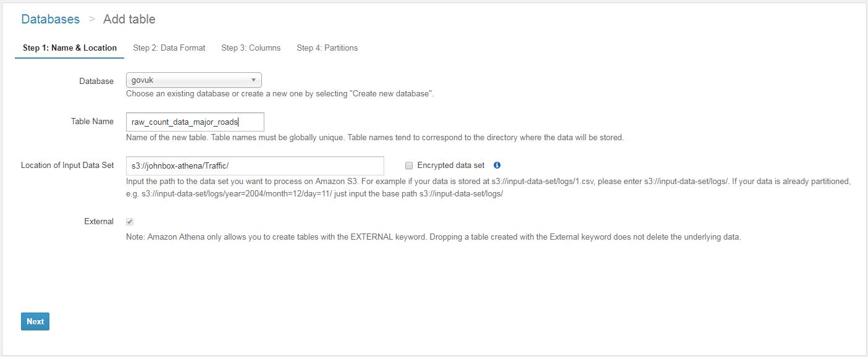Click the Add table breadcrumb title
868x357 pixels.
(129, 19)
